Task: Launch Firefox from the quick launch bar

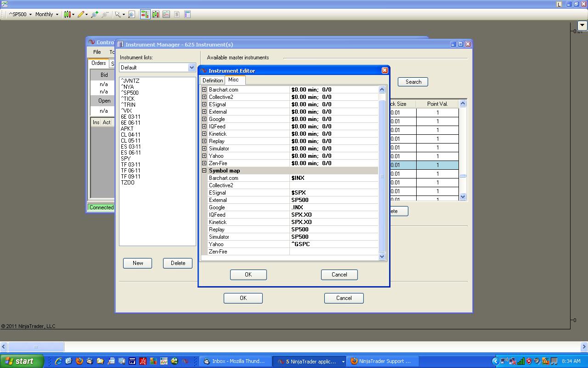Action: 79,361
